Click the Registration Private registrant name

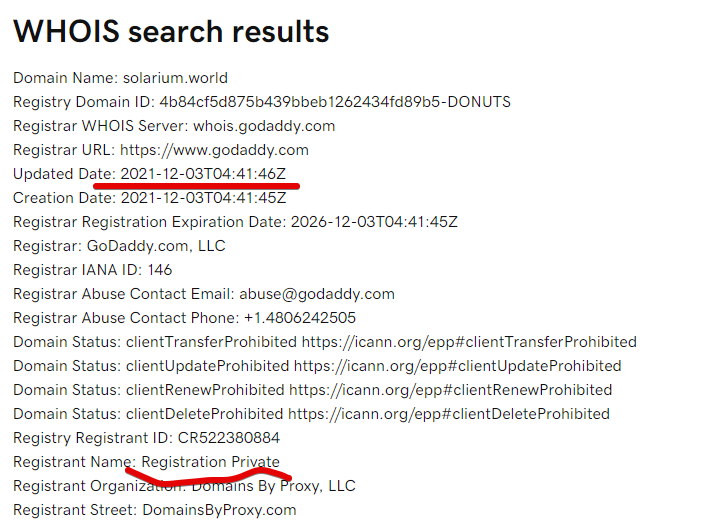pos(211,462)
